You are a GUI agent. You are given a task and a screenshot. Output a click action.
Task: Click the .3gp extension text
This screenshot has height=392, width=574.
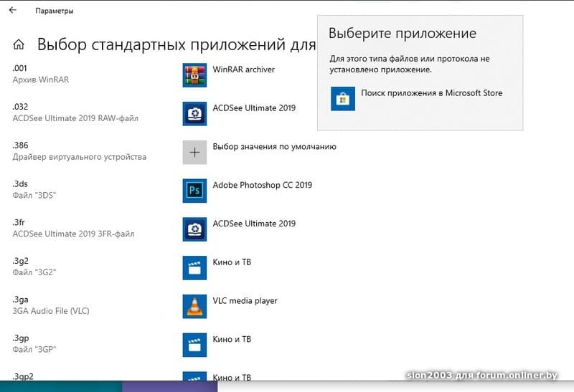tap(21, 338)
